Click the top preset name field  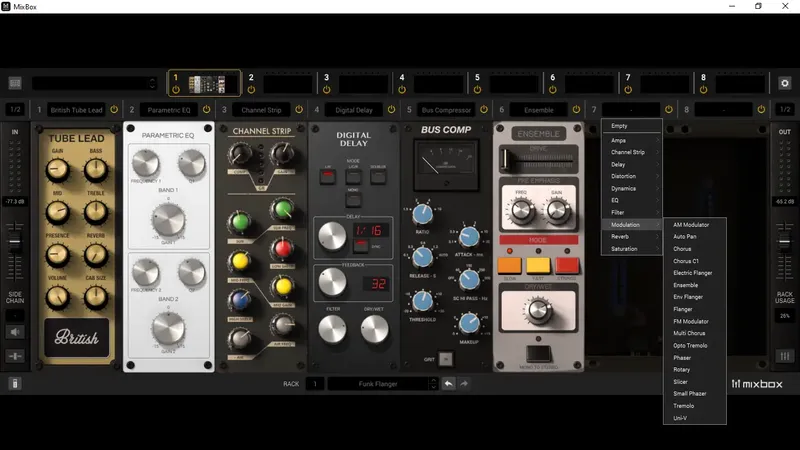pyautogui.click(x=94, y=83)
